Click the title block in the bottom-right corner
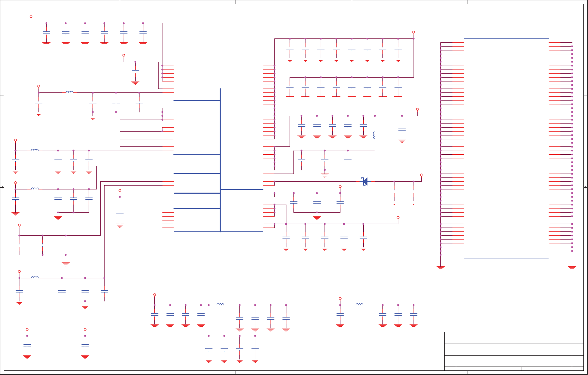The height and width of the screenshot is (375, 588). coord(514,351)
